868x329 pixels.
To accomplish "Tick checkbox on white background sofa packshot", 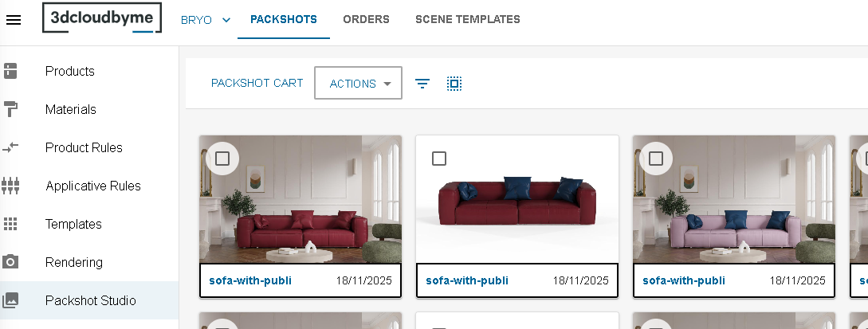I will point(439,159).
